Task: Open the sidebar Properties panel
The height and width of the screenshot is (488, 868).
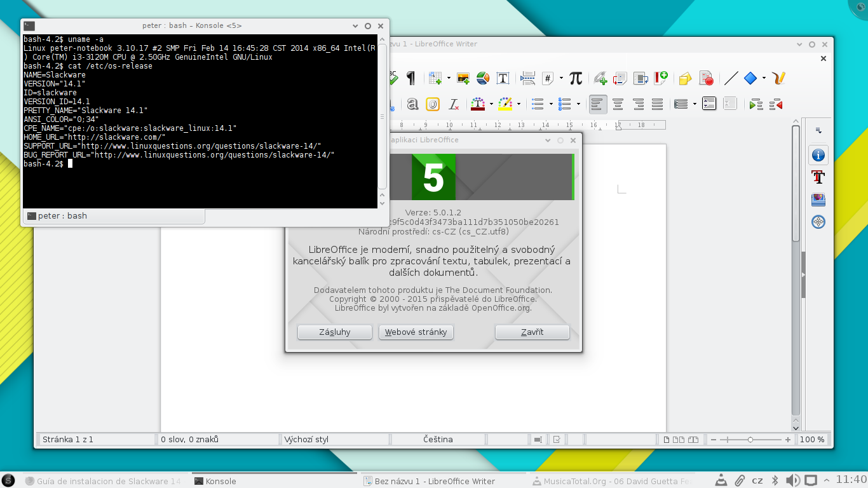Action: click(x=818, y=155)
